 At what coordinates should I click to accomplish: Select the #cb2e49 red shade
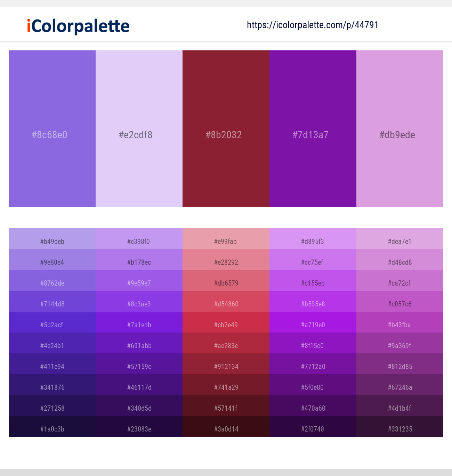[x=226, y=325]
